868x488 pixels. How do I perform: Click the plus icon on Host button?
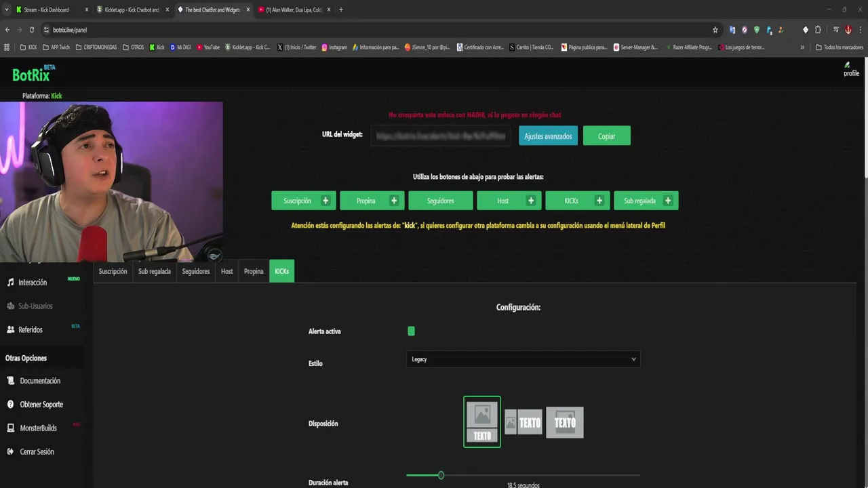(531, 201)
